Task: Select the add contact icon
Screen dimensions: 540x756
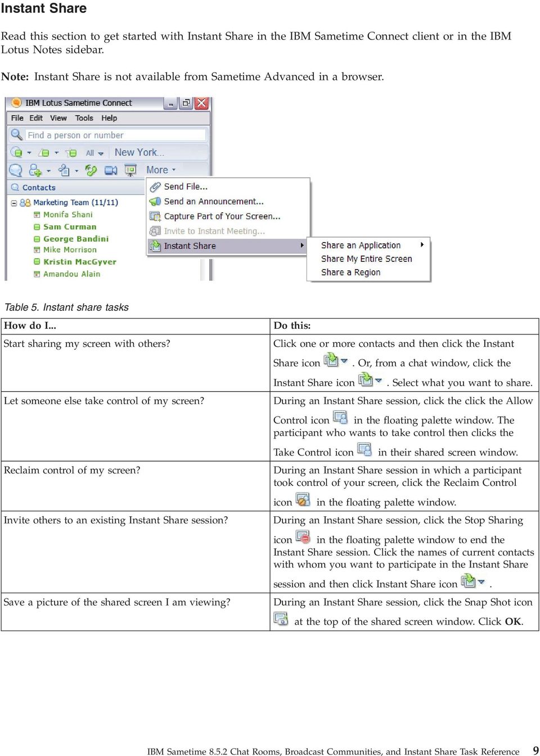Action: click(x=34, y=169)
